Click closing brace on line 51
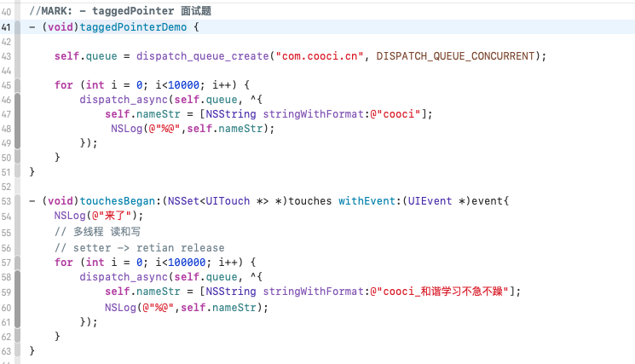635x364 pixels. click(x=32, y=172)
